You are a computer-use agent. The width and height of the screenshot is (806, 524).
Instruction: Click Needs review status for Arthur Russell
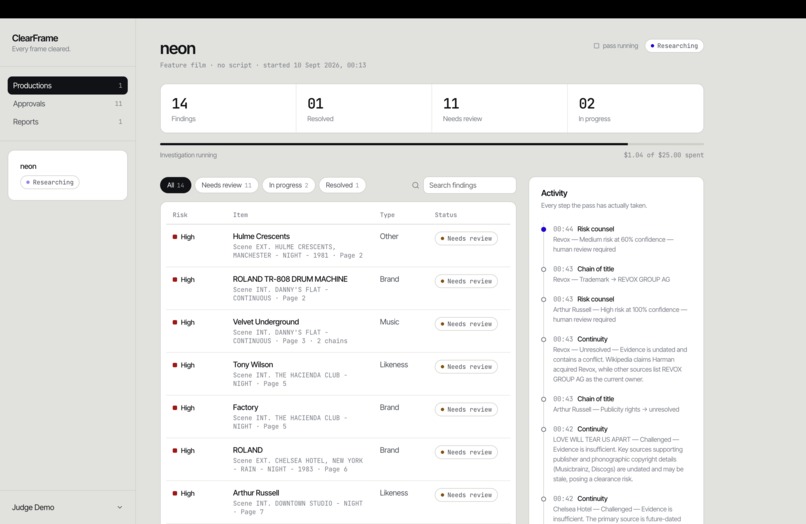tap(466, 495)
